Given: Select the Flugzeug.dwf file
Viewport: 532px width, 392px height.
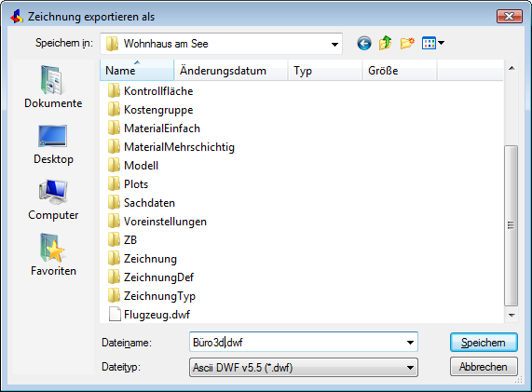Looking at the screenshot, I should [x=149, y=315].
